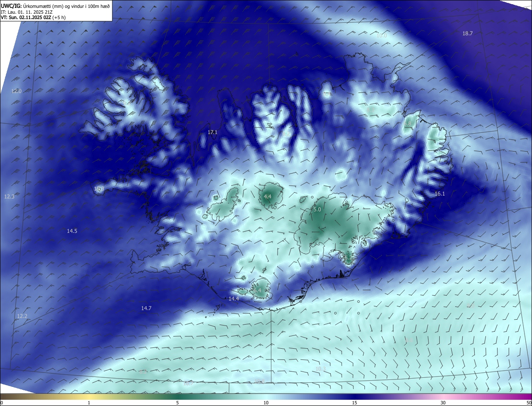The height and width of the screenshot is (406, 532).
Task: Click the 5.0 value label on the map
Action: click(x=317, y=210)
